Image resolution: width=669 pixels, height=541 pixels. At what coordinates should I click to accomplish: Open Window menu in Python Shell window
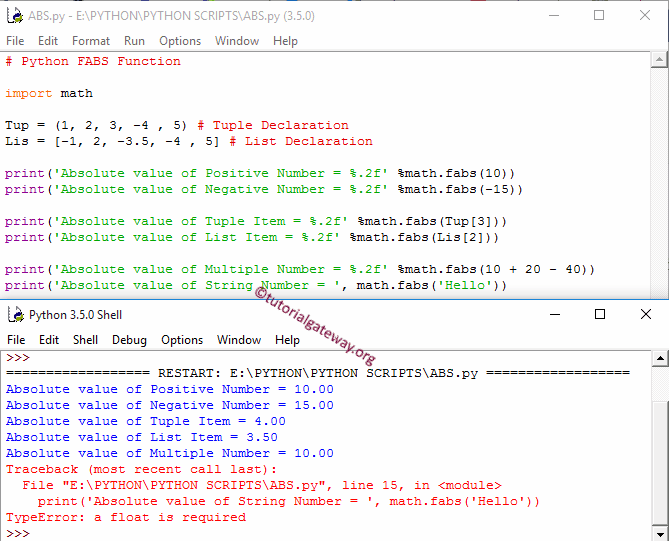[239, 340]
